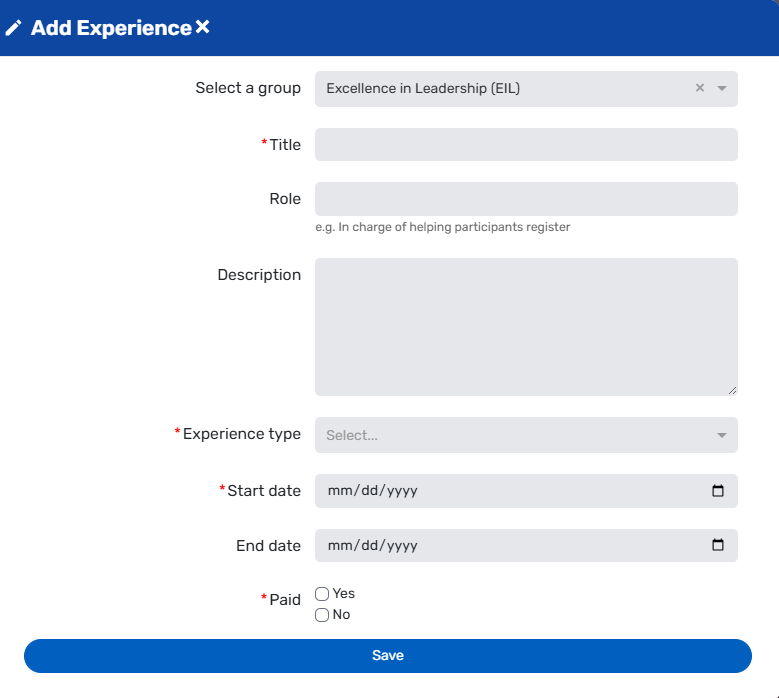Check the Paid No checkbox
Image resolution: width=779 pixels, height=698 pixels.
[322, 615]
